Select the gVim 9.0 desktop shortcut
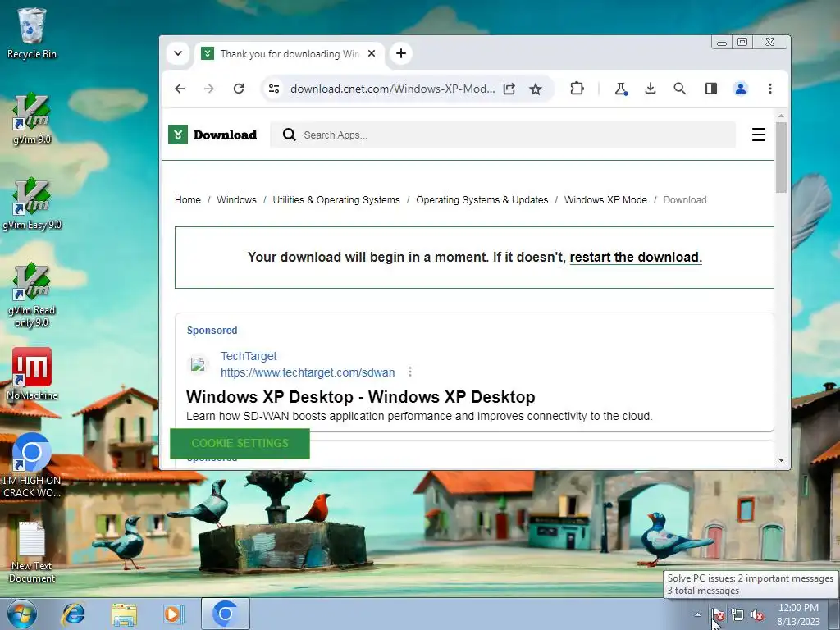This screenshot has width=840, height=630. tap(32, 119)
